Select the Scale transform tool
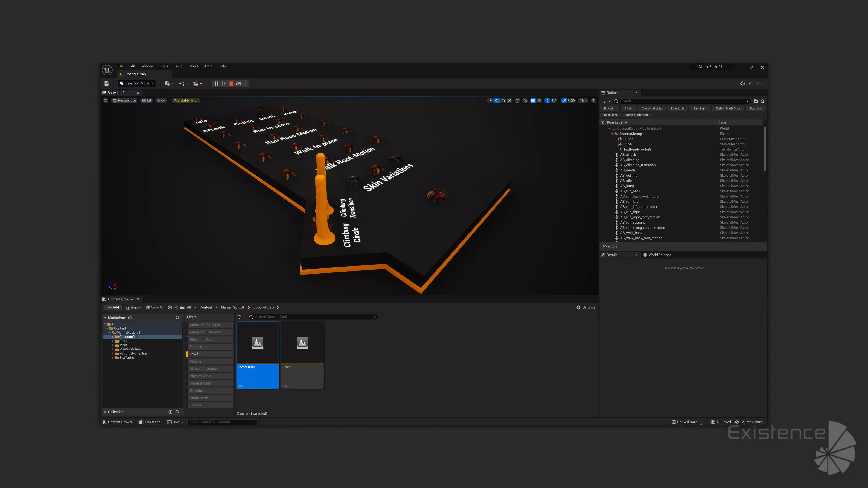868x488 pixels. click(509, 100)
